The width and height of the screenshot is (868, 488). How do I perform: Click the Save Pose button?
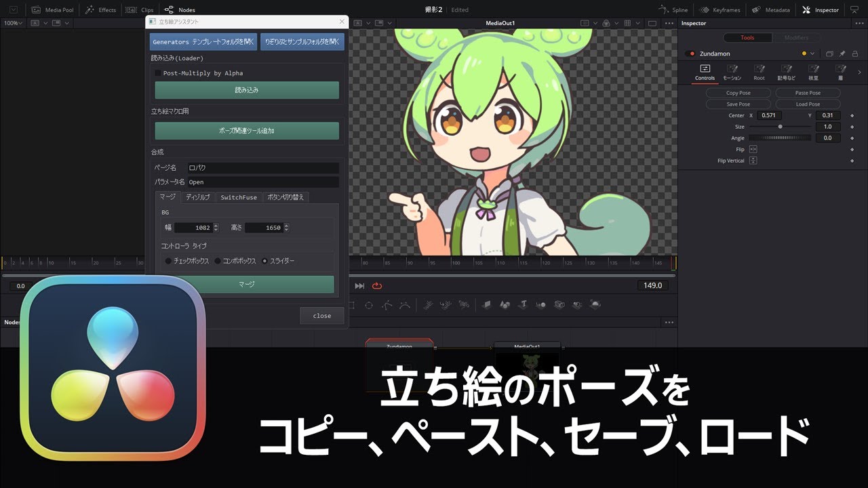click(738, 104)
